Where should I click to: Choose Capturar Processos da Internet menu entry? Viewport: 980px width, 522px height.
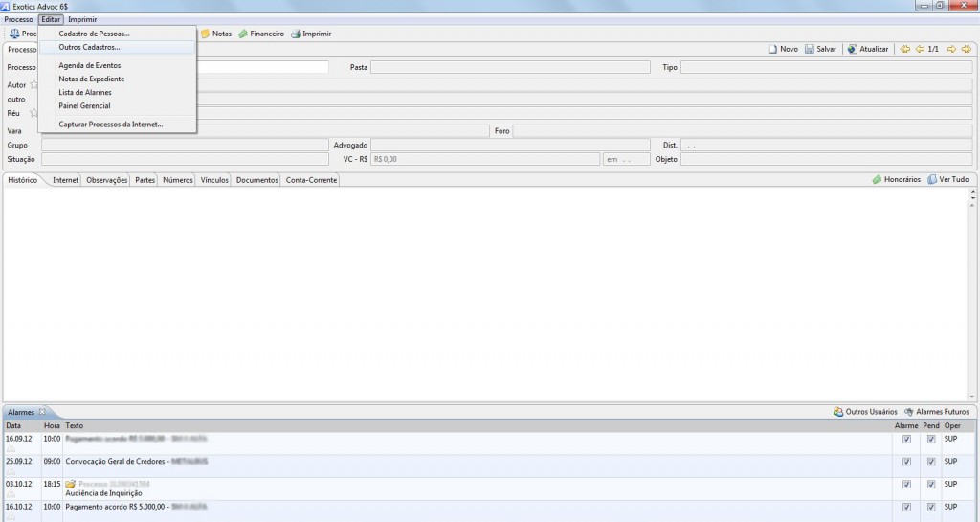click(x=110, y=125)
